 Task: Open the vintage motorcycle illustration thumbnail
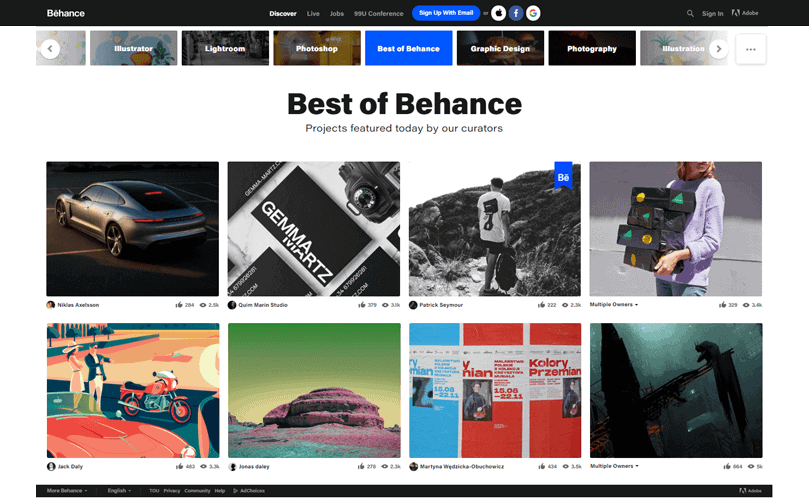click(133, 390)
